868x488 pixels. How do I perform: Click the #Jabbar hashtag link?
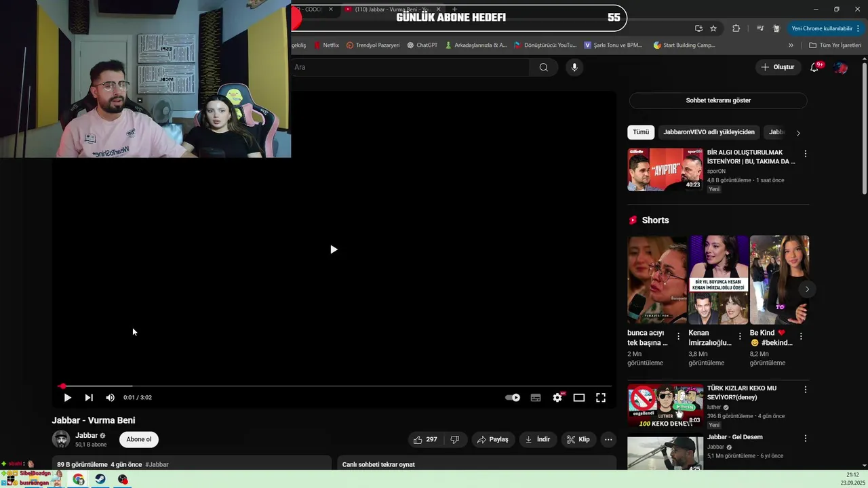coord(157,464)
